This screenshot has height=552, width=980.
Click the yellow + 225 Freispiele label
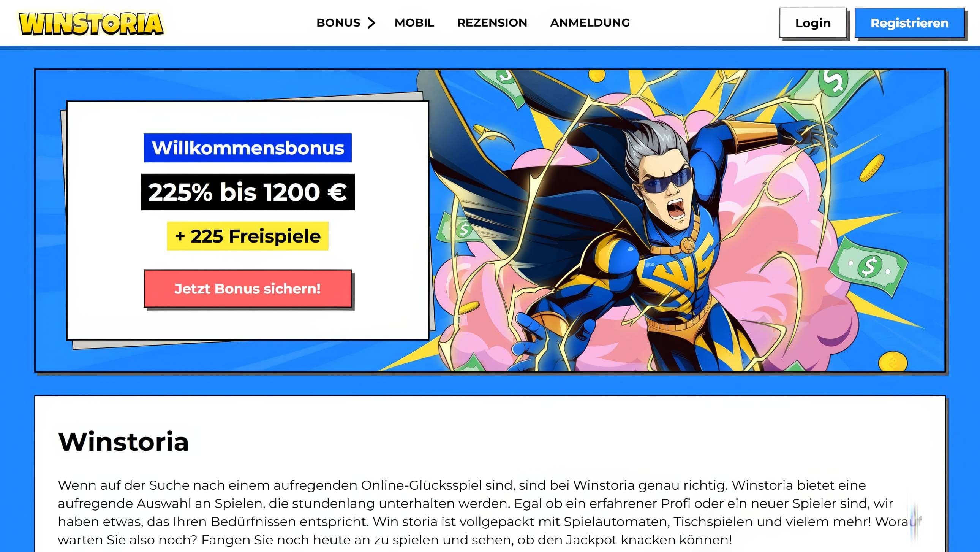(x=248, y=236)
